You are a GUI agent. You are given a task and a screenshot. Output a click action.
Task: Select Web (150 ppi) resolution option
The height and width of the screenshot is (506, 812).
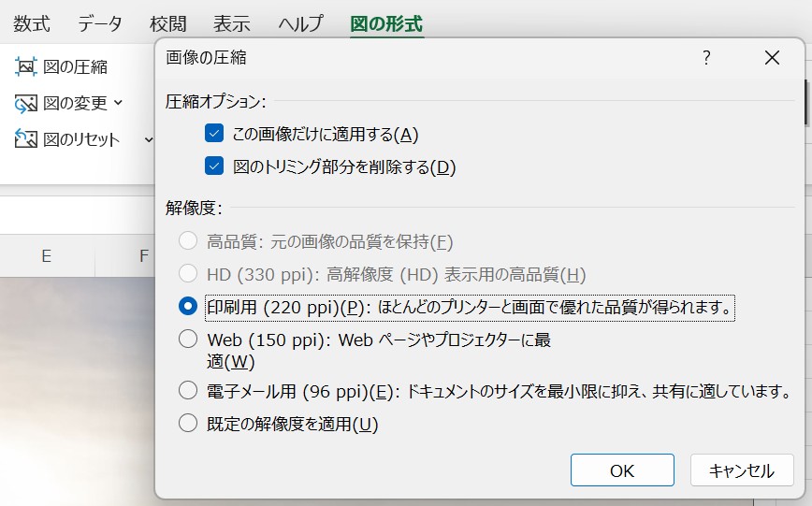[188, 339]
